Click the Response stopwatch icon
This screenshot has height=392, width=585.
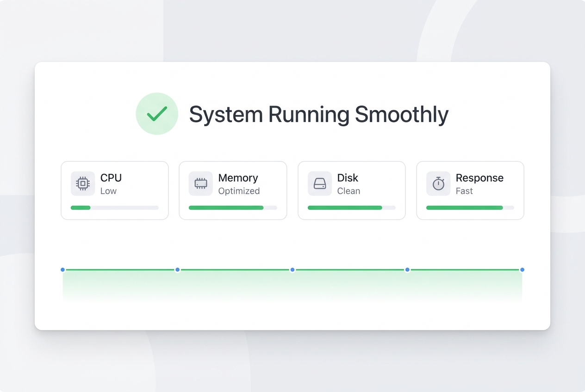click(x=438, y=184)
